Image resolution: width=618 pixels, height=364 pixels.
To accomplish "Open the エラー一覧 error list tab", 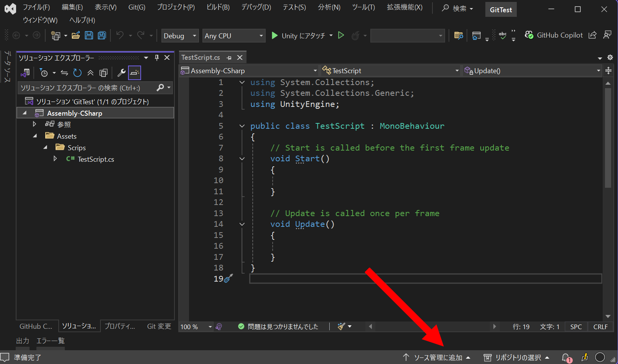I will (x=50, y=341).
